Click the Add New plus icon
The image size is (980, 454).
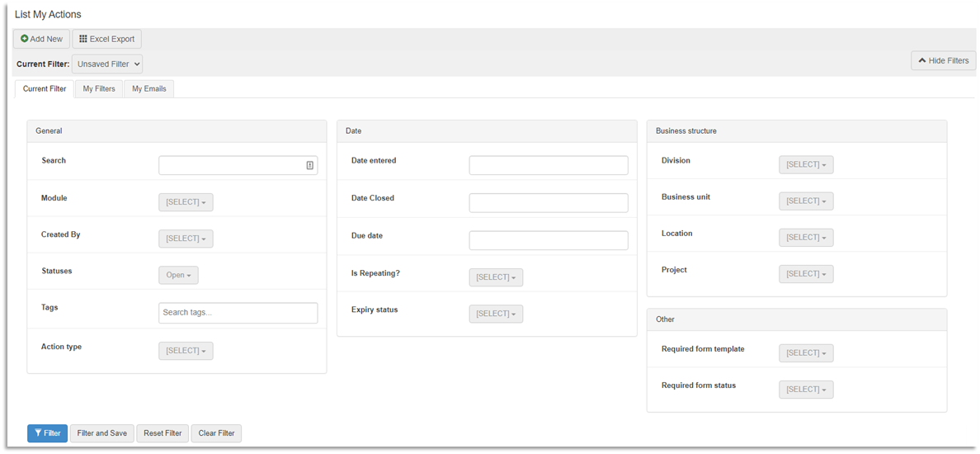(25, 39)
